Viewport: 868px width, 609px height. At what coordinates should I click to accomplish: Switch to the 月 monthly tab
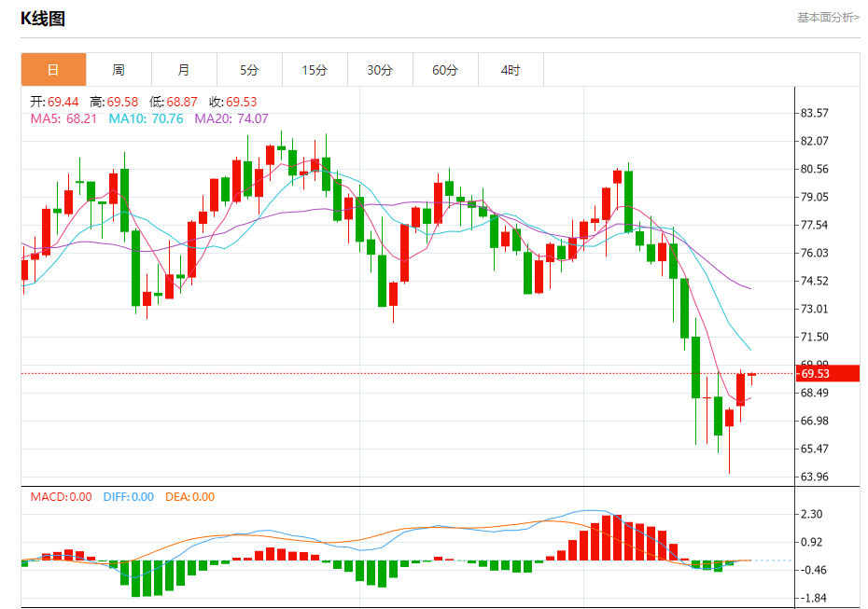[184, 70]
